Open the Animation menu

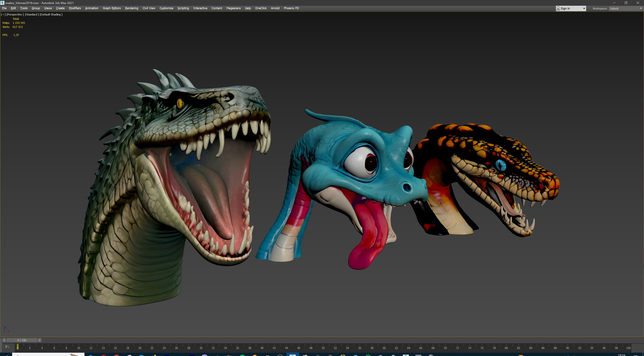(92, 8)
